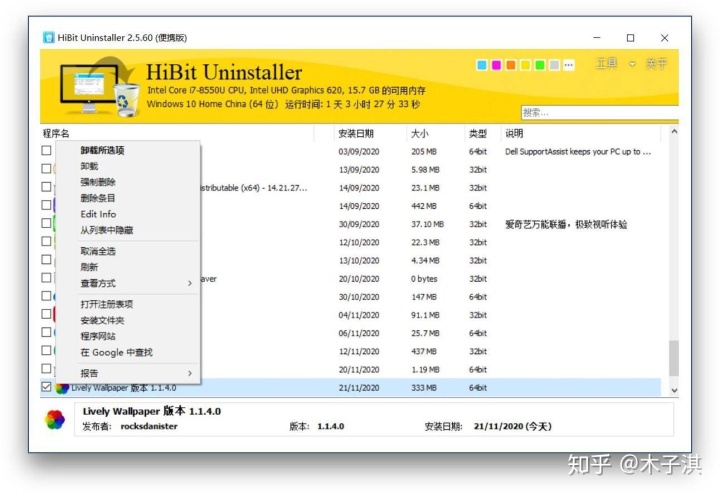Screen dimensions: 720x494
Task: Open 程序网站 from the context menu
Action: (x=128, y=337)
